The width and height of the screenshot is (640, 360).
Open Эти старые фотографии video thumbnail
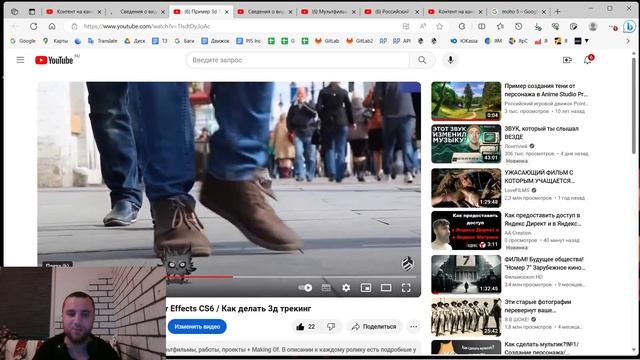point(466,317)
